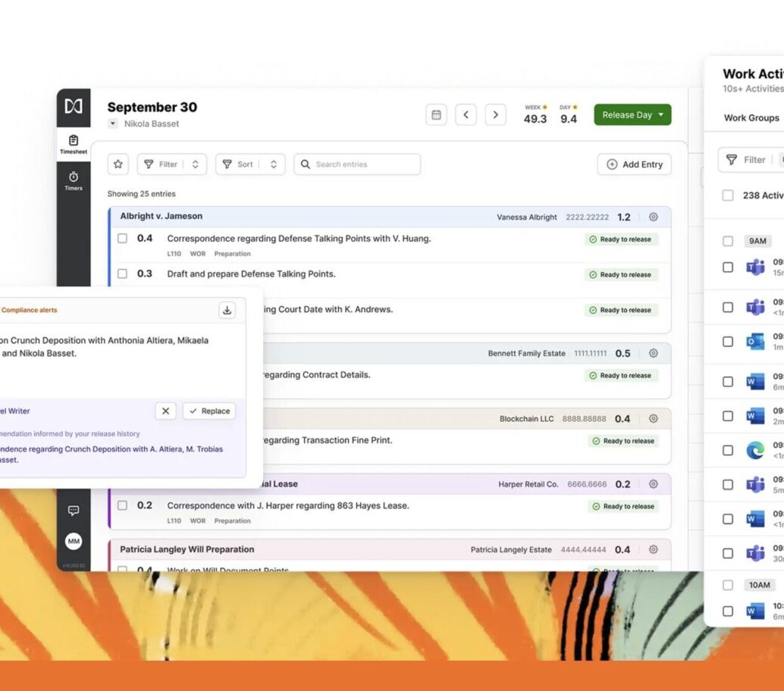Viewport: 784px width, 691px height.
Task: Check the Draft and prepare Defense entry
Action: (x=122, y=274)
